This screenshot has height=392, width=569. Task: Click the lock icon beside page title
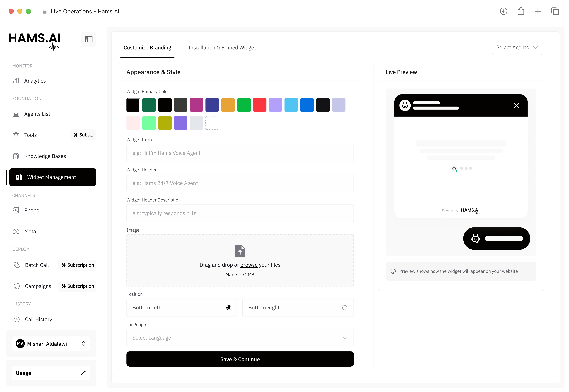click(45, 11)
